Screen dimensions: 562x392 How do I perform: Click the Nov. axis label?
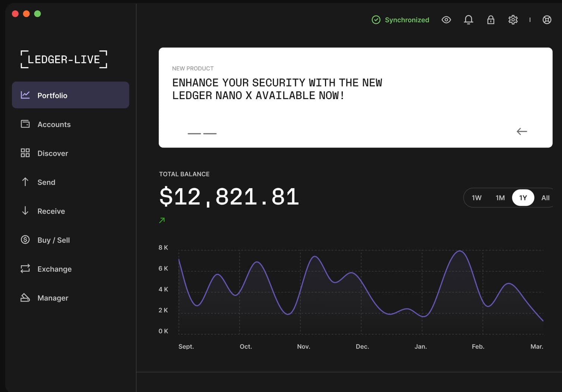pyautogui.click(x=303, y=347)
